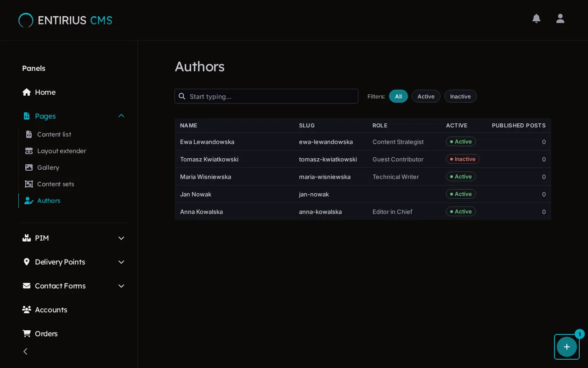Open author Tomasz Kwiatkowski
The image size is (588, 368).
[x=209, y=159]
